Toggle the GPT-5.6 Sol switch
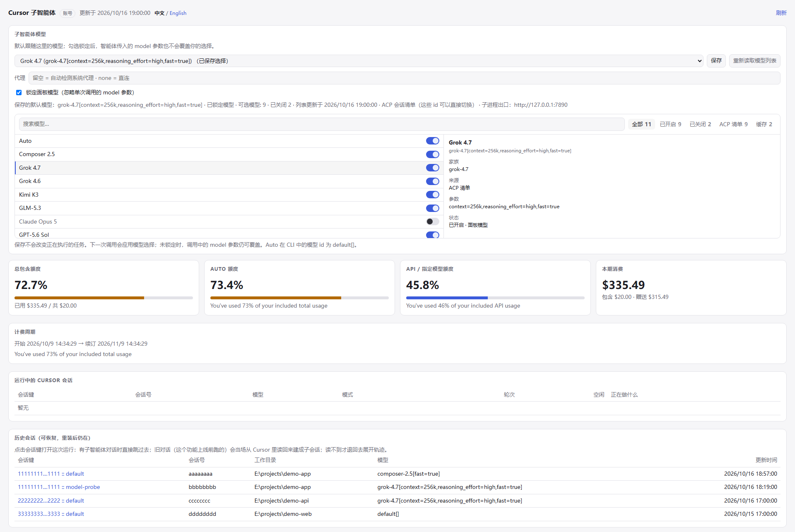 pyautogui.click(x=432, y=235)
